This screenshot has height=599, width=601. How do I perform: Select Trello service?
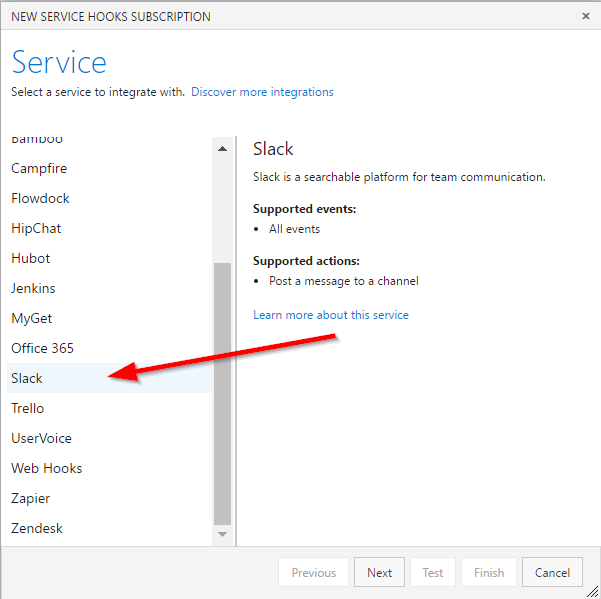pos(109,408)
